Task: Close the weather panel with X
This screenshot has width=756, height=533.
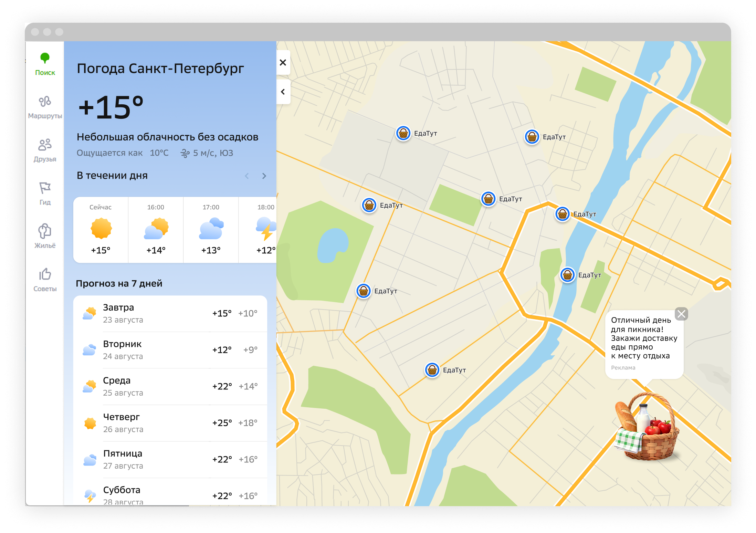Action: 283,62
